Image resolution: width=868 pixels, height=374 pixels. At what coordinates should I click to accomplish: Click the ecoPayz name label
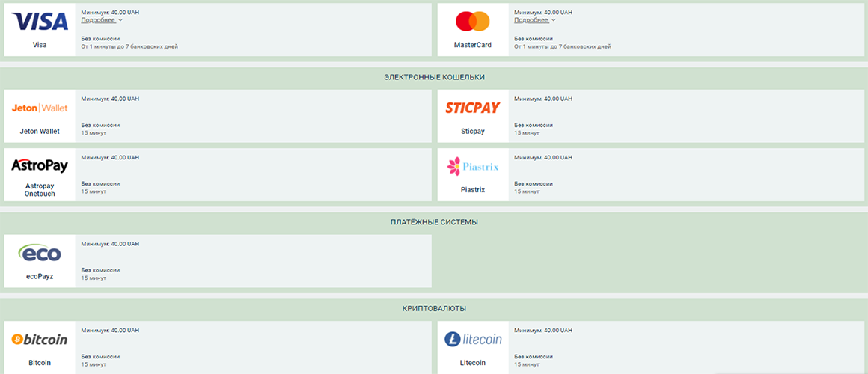click(x=40, y=277)
